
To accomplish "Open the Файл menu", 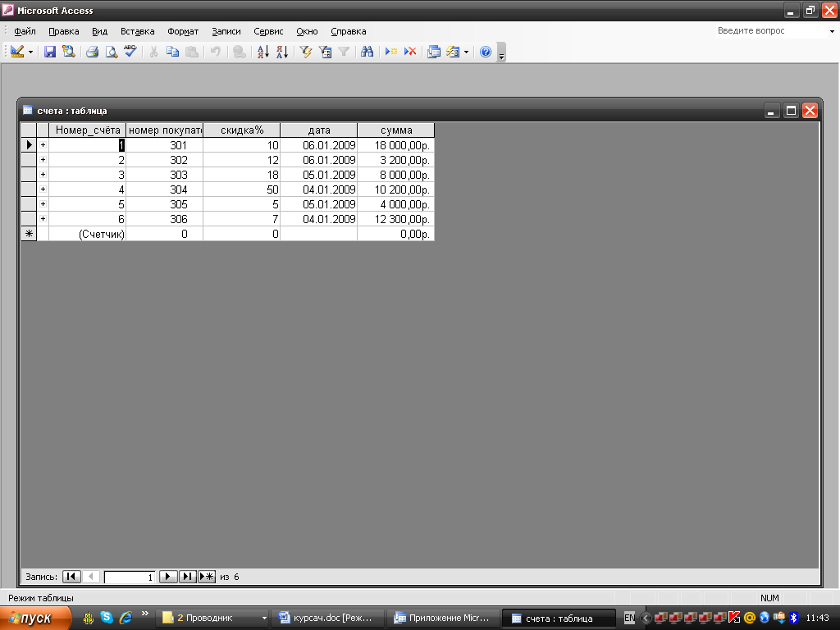I will click(x=25, y=31).
